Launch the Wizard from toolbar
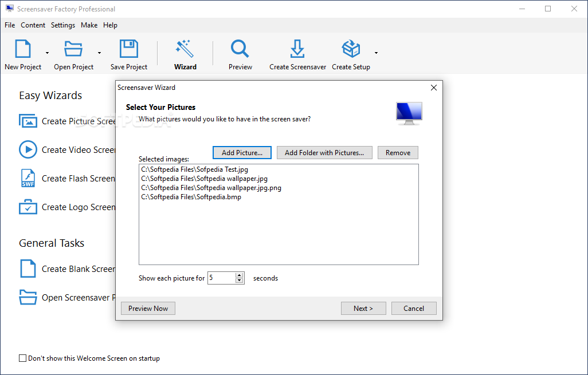The height and width of the screenshot is (375, 588). tap(185, 55)
